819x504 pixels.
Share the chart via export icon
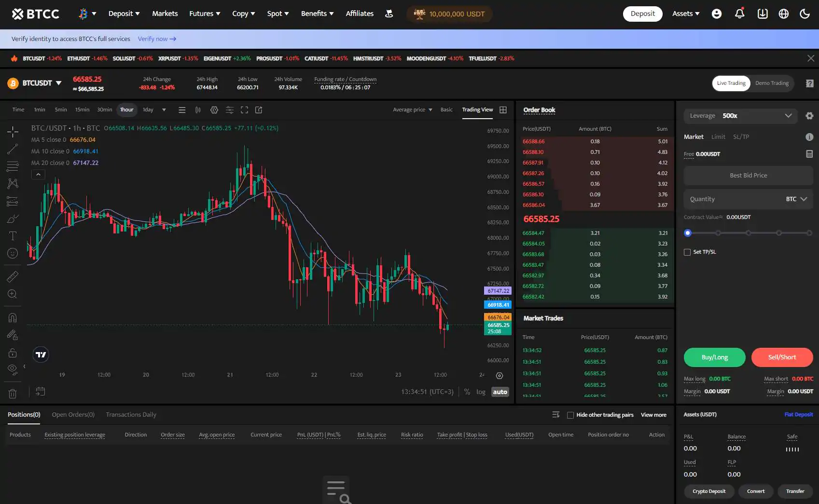click(259, 110)
